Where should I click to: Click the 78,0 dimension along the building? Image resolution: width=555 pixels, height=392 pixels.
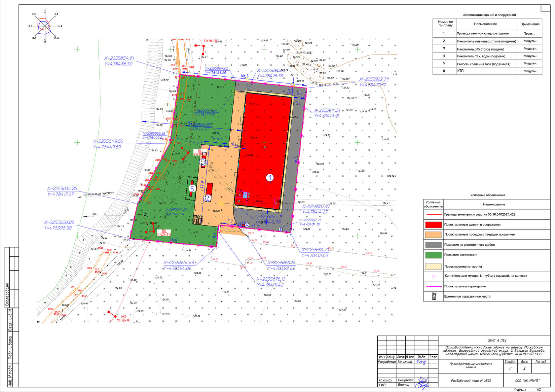[x=296, y=160]
